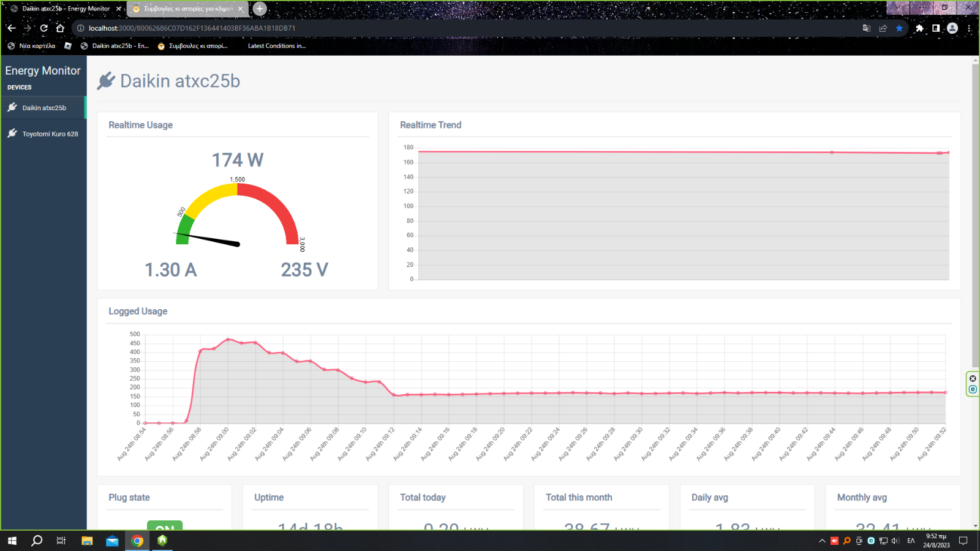Open Task View on the taskbar

pyautogui.click(x=61, y=541)
